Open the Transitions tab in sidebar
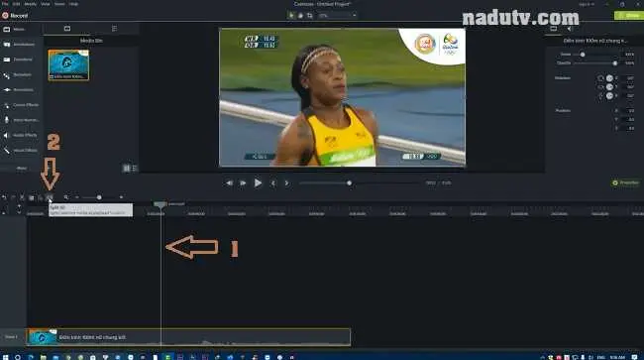The image size is (644, 360). tap(19, 60)
